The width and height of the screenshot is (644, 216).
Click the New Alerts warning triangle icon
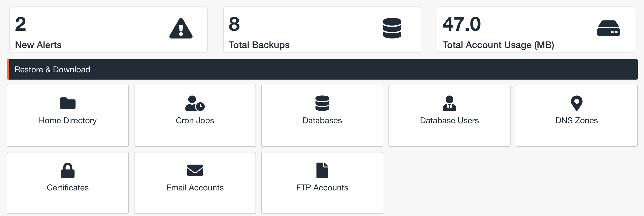(x=181, y=28)
